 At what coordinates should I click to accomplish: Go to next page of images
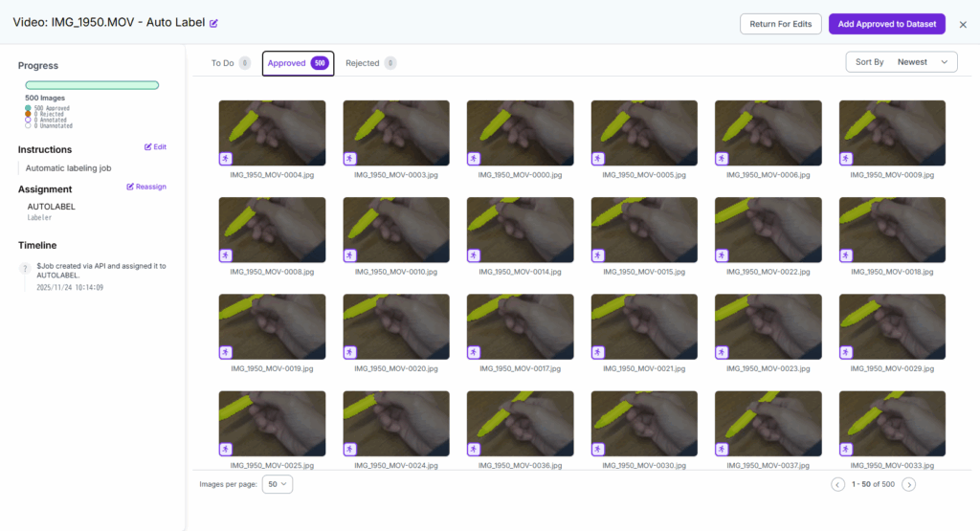coord(909,485)
